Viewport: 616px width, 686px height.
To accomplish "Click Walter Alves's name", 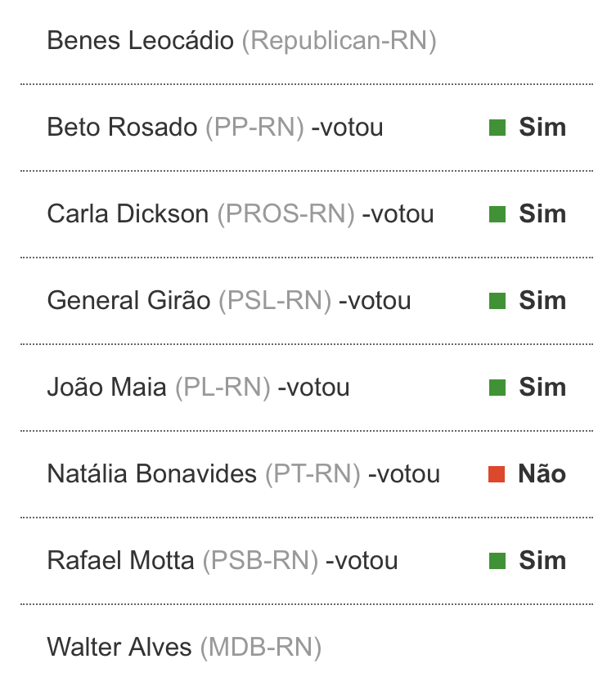I will point(119,648).
